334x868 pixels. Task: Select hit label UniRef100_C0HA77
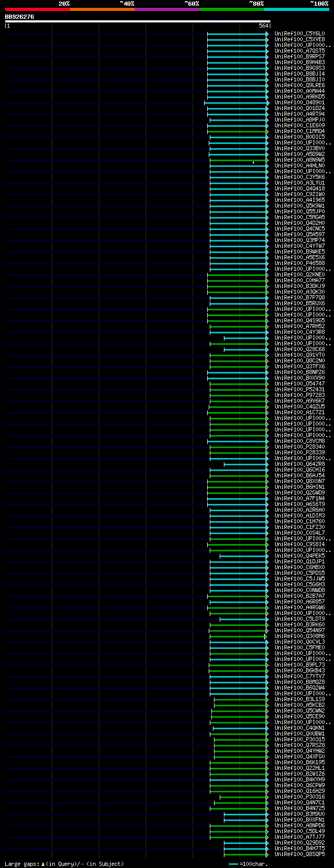point(300,280)
